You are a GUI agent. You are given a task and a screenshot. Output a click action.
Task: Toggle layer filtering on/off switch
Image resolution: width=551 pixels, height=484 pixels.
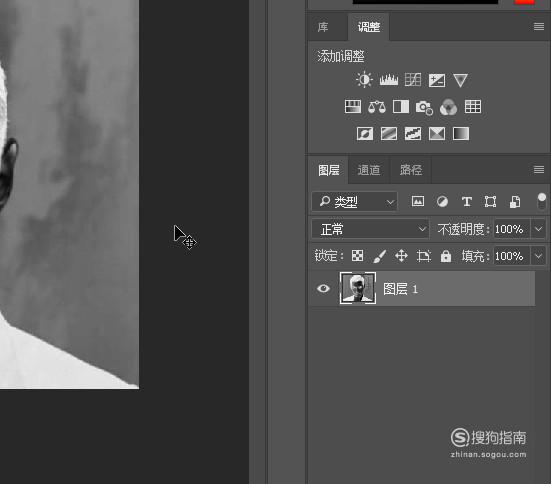tap(542, 201)
